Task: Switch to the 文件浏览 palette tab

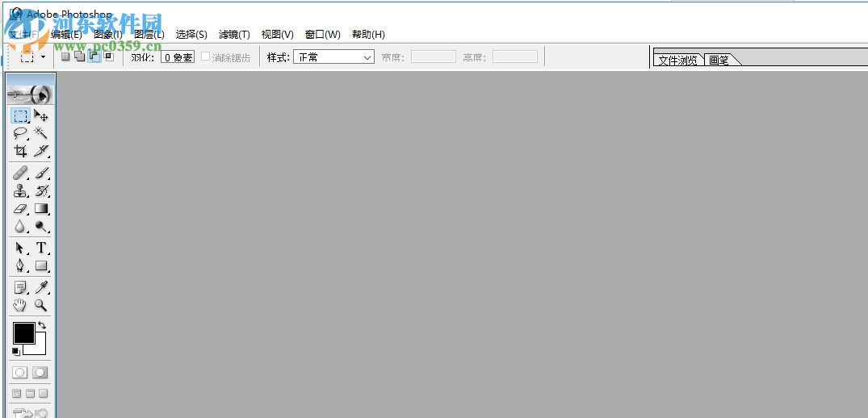Action: click(x=677, y=61)
